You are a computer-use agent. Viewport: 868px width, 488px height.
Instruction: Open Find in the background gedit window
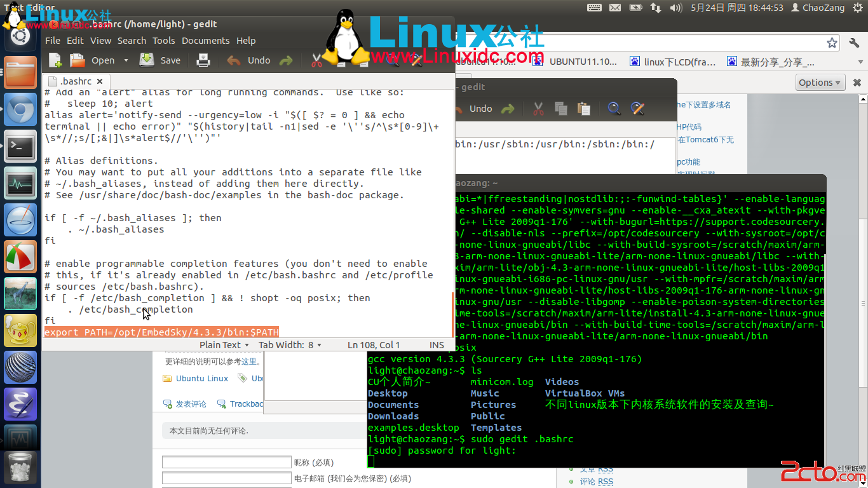(614, 109)
